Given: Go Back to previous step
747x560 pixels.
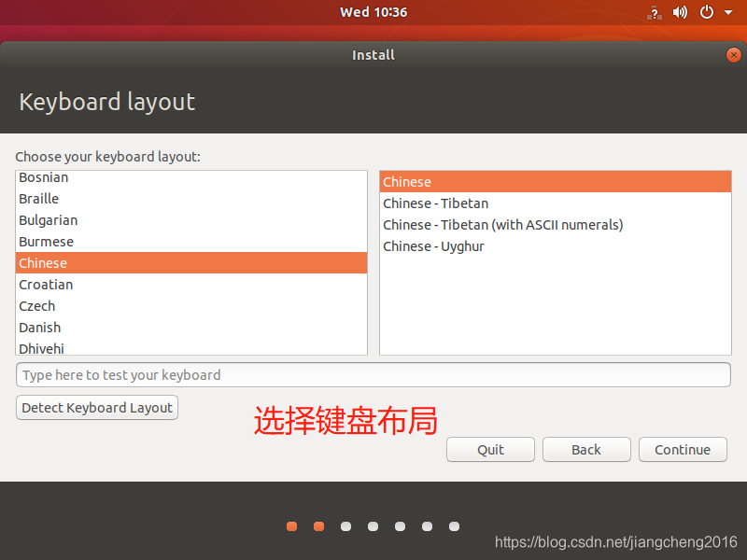Looking at the screenshot, I should [x=586, y=450].
